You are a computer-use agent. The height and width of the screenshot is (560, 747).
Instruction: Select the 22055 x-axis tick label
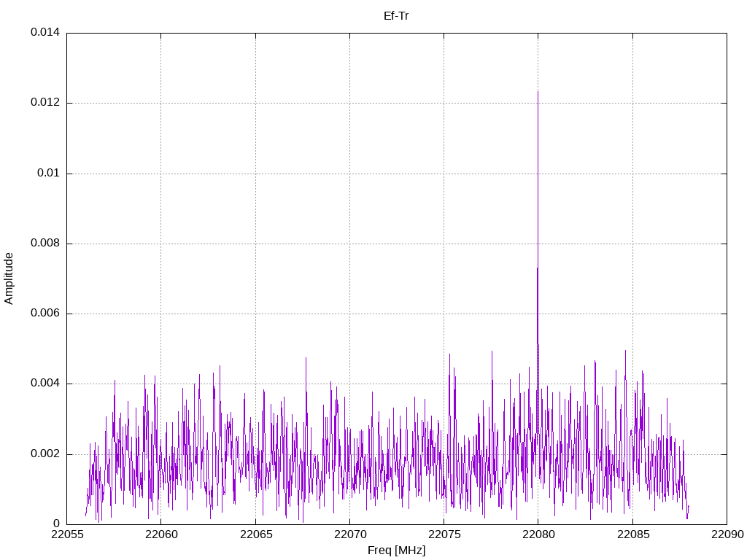point(66,535)
